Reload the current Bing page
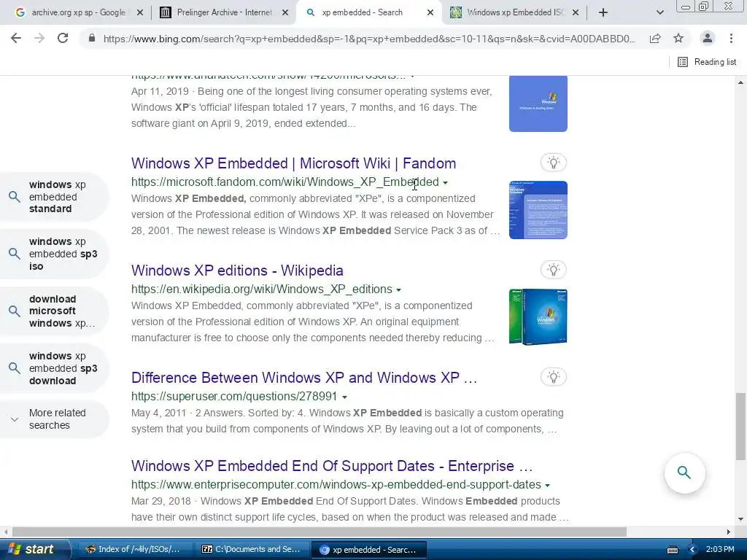The image size is (747, 560). click(63, 38)
